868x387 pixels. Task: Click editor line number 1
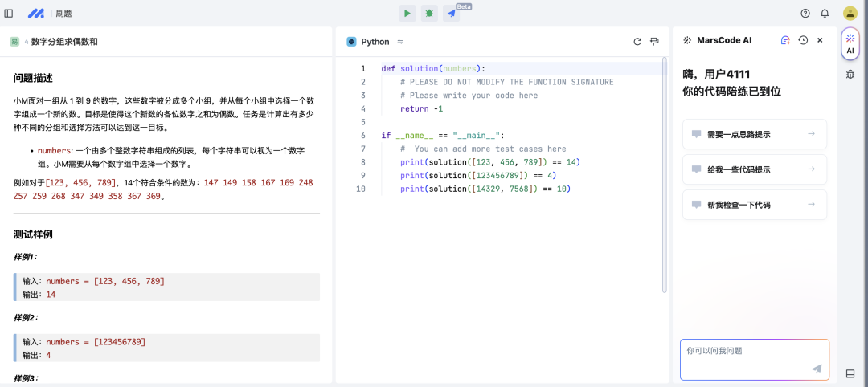click(363, 68)
